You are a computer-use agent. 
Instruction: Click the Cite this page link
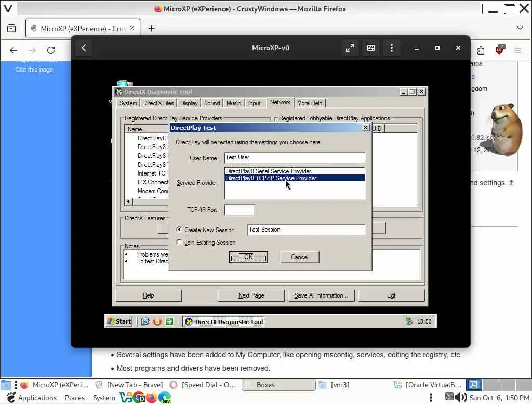click(34, 69)
